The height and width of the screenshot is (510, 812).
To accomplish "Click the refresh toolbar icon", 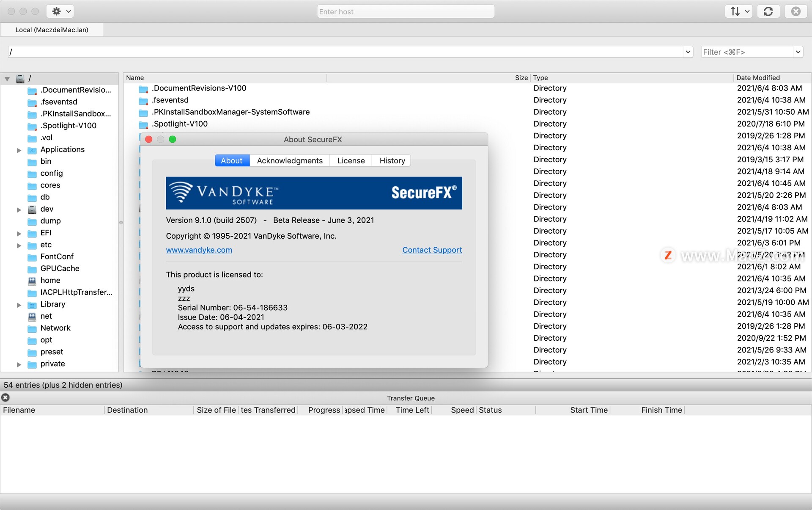I will (x=768, y=11).
